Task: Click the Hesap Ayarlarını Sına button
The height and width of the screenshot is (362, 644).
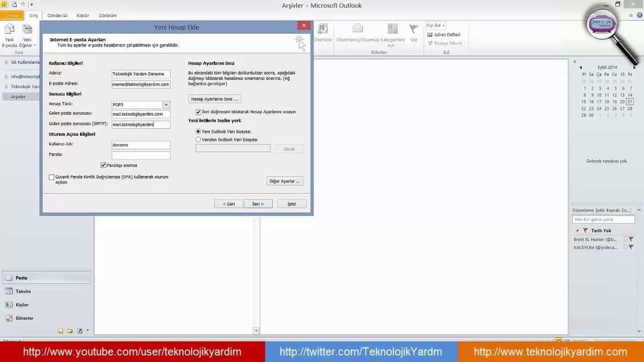Action: click(215, 99)
